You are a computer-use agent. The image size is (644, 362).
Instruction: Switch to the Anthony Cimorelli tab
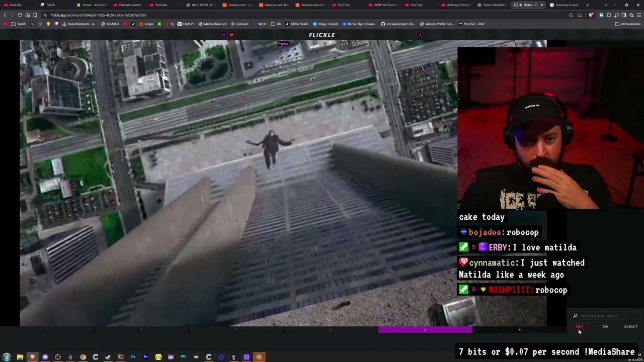pyautogui.click(x=456, y=5)
